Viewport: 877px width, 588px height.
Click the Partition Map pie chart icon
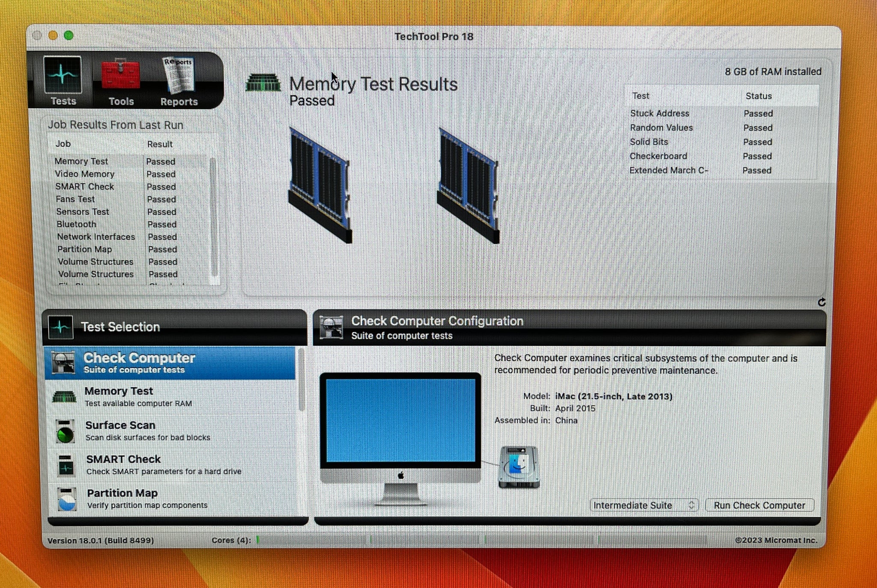pyautogui.click(x=67, y=499)
